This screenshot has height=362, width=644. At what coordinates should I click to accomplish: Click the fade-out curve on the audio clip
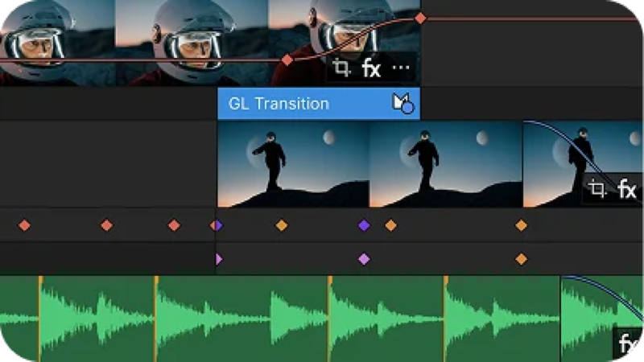(608, 290)
